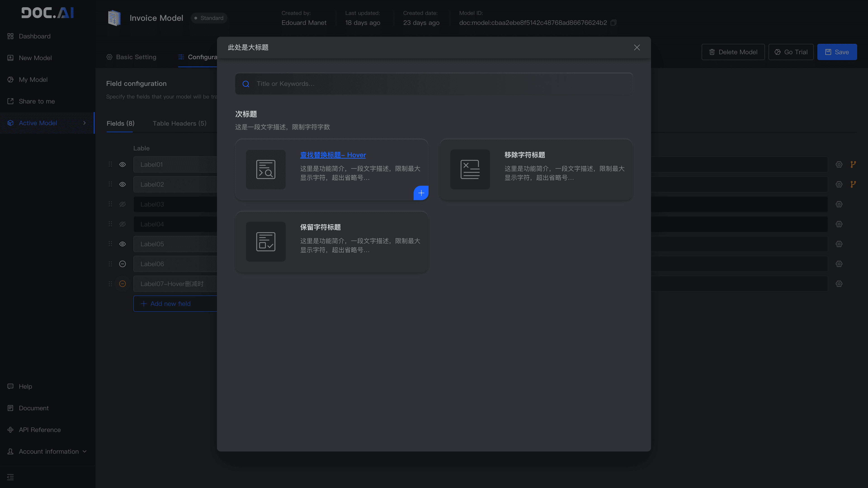Click the orange branch icon on Label02 row
This screenshot has width=868, height=488.
point(853,184)
